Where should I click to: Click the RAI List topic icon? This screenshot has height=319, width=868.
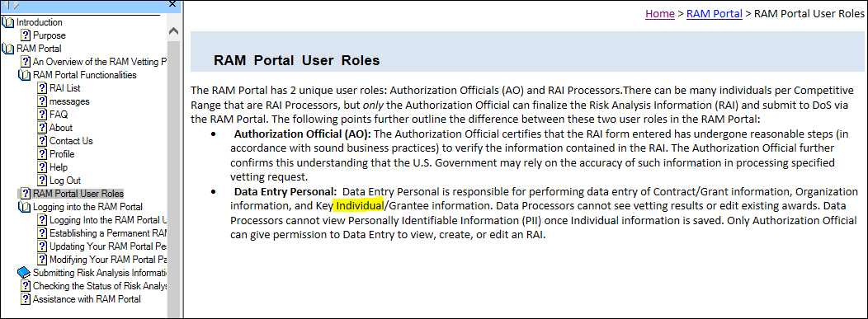pyautogui.click(x=42, y=88)
